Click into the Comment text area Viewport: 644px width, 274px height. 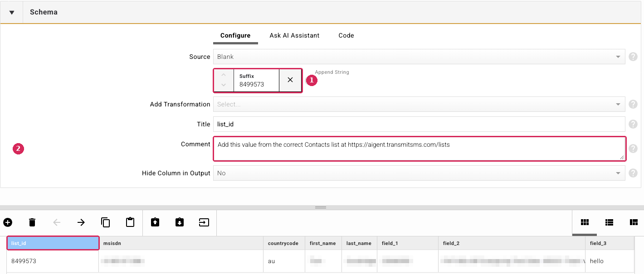(x=419, y=149)
